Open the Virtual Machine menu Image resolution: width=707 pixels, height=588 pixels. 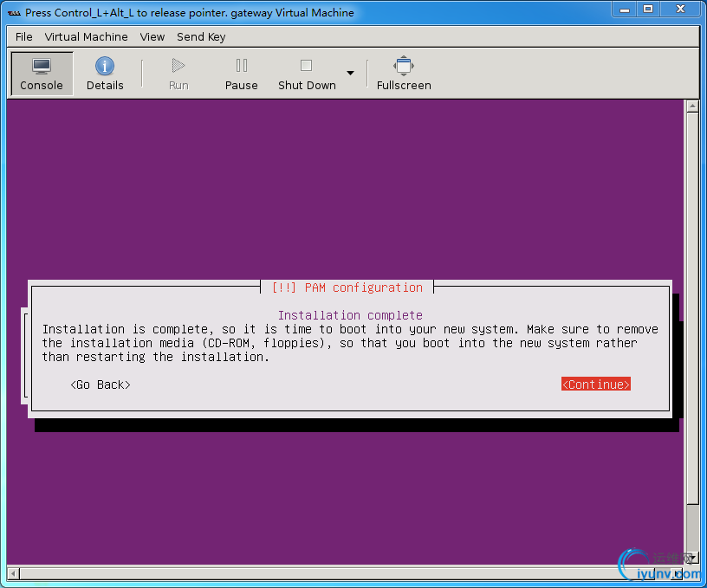pyautogui.click(x=86, y=37)
